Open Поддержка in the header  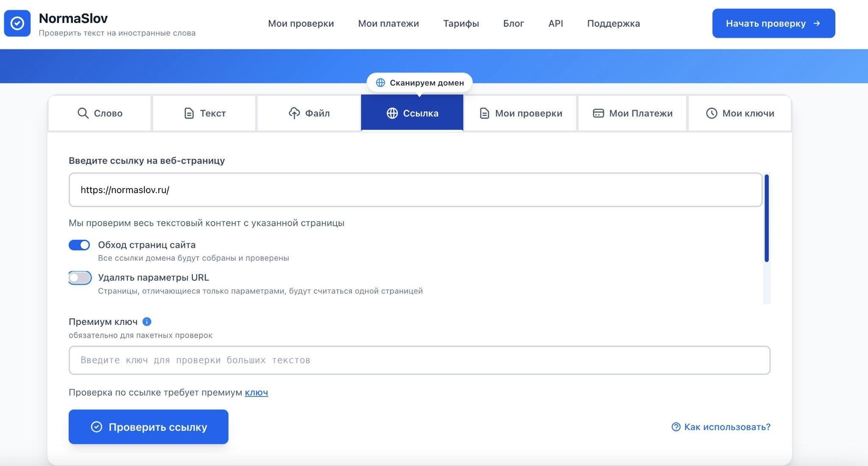pos(613,23)
